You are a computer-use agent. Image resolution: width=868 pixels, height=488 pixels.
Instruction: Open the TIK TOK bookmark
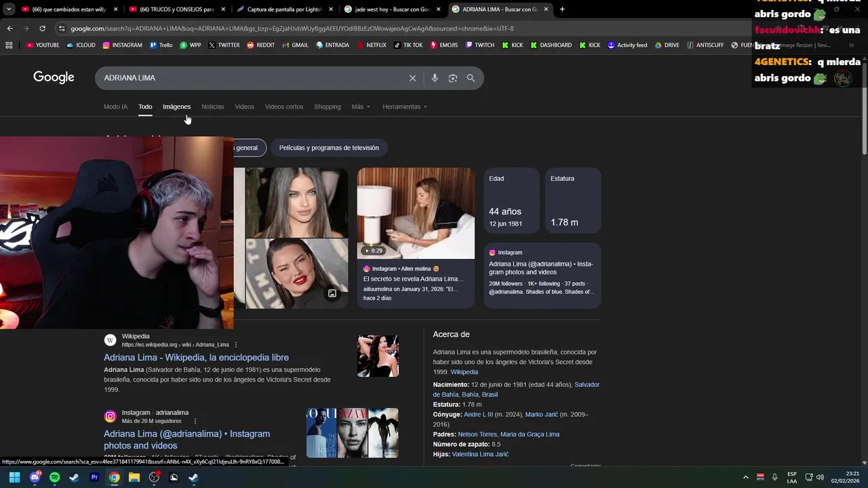coord(408,45)
